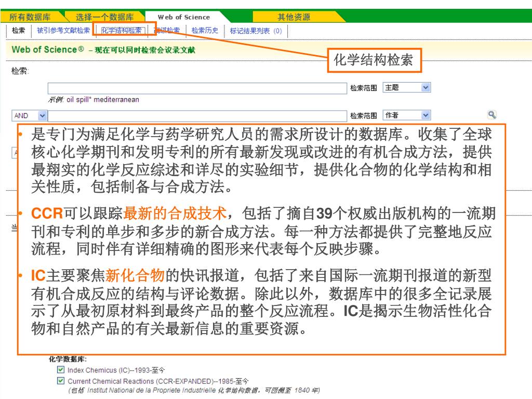Switch to the 所有数据库 tab
The image size is (532, 399).
click(x=30, y=17)
